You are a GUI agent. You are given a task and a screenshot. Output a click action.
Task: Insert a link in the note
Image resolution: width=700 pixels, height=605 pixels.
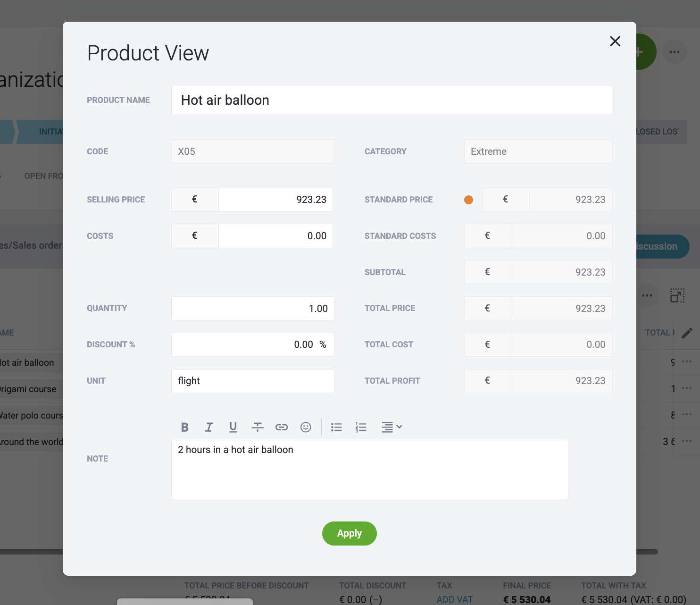click(282, 427)
